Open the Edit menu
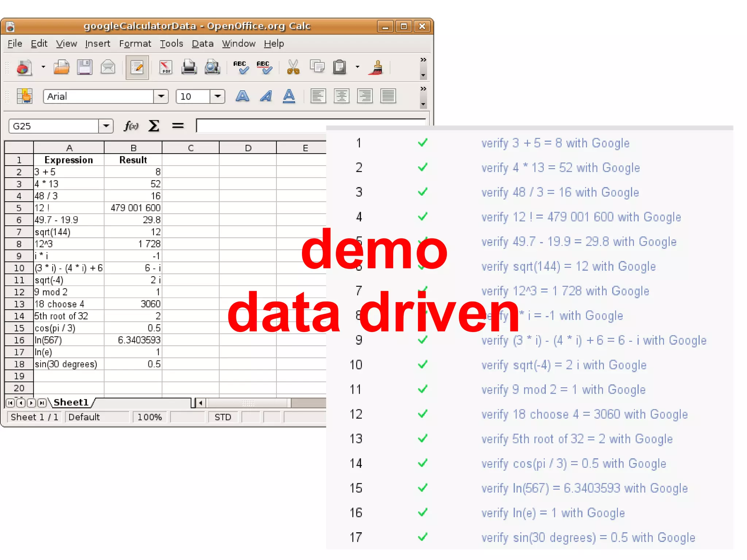 (x=39, y=44)
